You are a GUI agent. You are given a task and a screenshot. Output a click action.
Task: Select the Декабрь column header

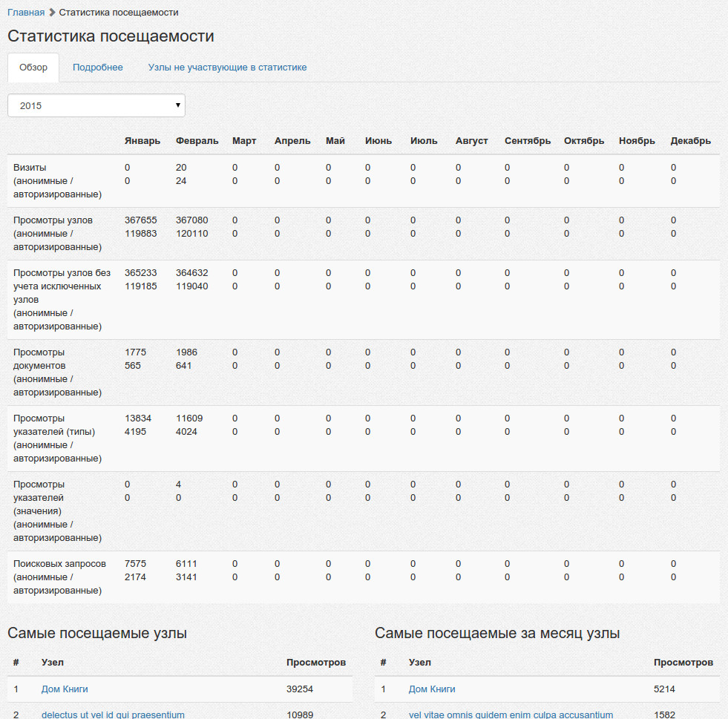tap(690, 141)
